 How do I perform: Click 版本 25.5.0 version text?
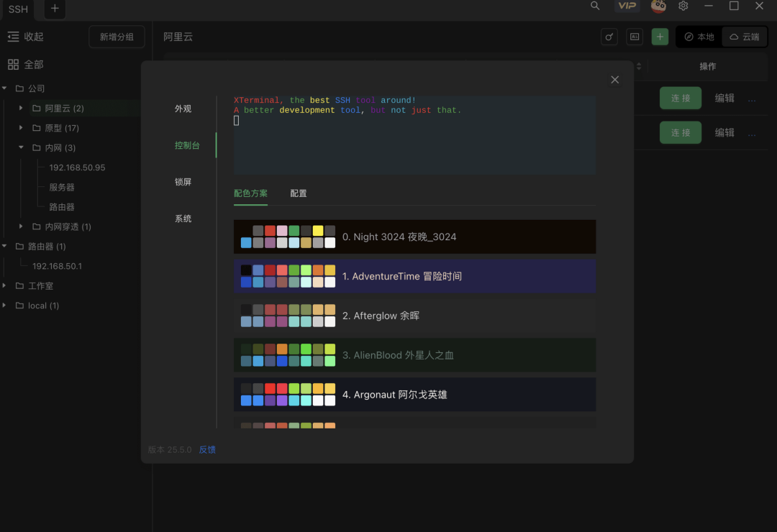click(x=170, y=450)
